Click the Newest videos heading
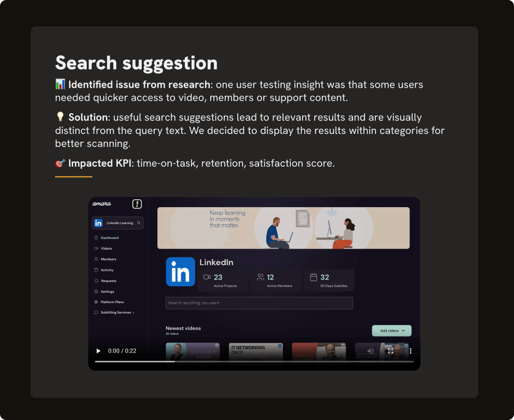Viewport: 514px width, 420px height. click(183, 328)
